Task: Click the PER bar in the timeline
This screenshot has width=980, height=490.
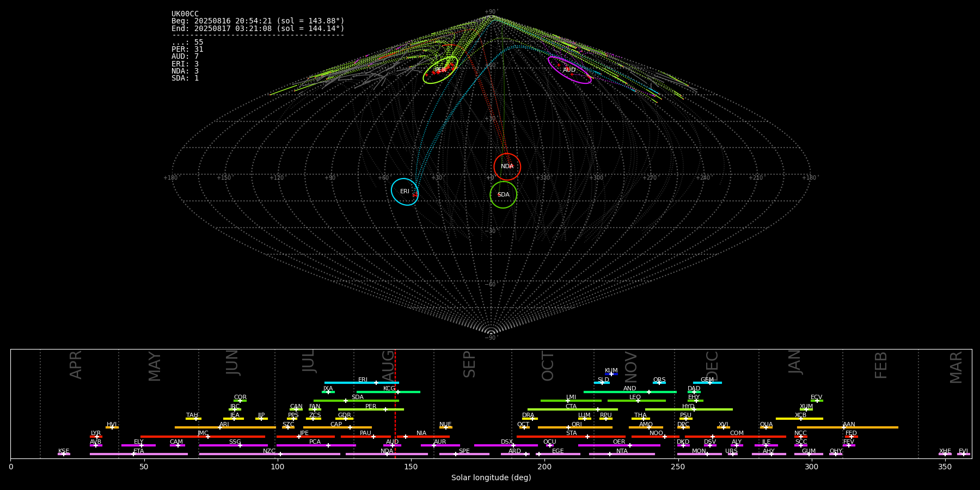Action: [x=371, y=409]
